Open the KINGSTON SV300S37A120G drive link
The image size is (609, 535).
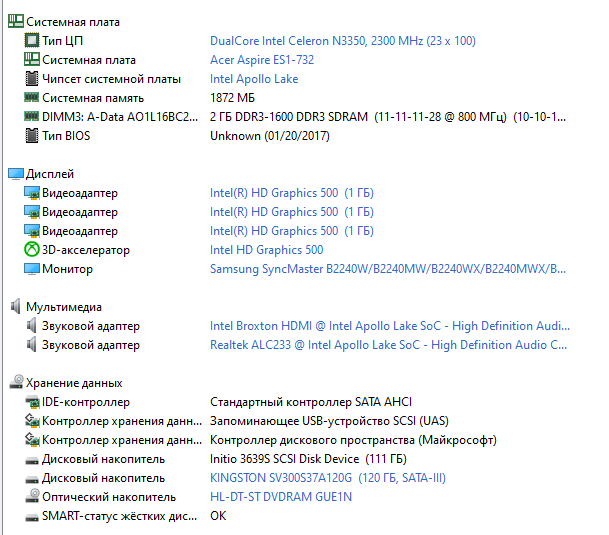pos(328,477)
